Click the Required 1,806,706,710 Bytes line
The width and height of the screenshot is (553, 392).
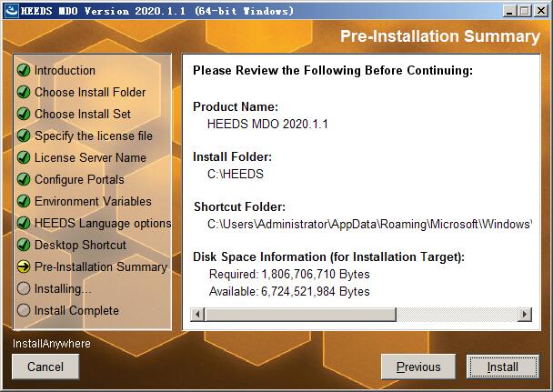coord(289,275)
